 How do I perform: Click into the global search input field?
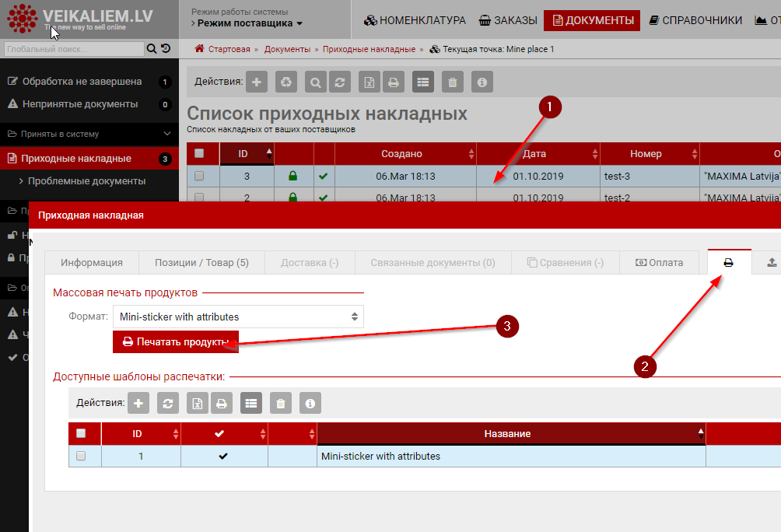pyautogui.click(x=74, y=49)
